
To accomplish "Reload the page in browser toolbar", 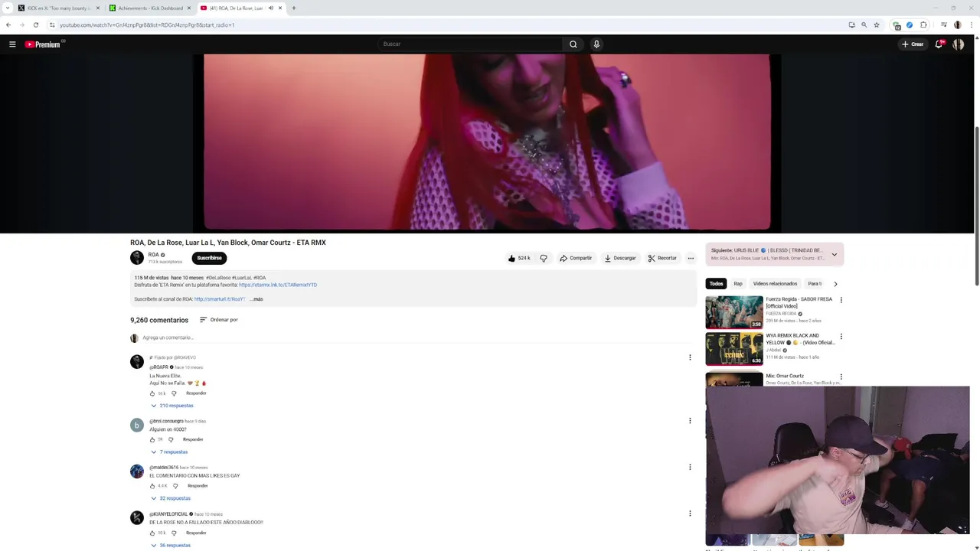I will pos(35,24).
